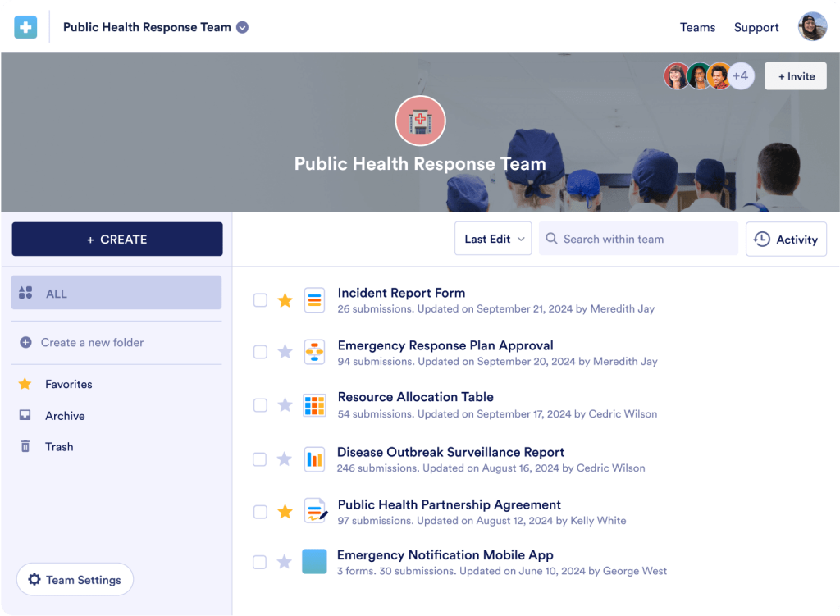Open the Emergency Notification Mobile App icon
840x616 pixels.
click(314, 562)
